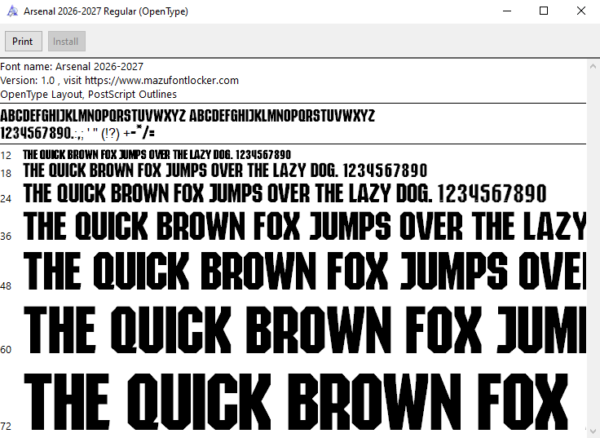The width and height of the screenshot is (600, 438).
Task: Click the size 18 sample sentence
Action: coord(225,171)
